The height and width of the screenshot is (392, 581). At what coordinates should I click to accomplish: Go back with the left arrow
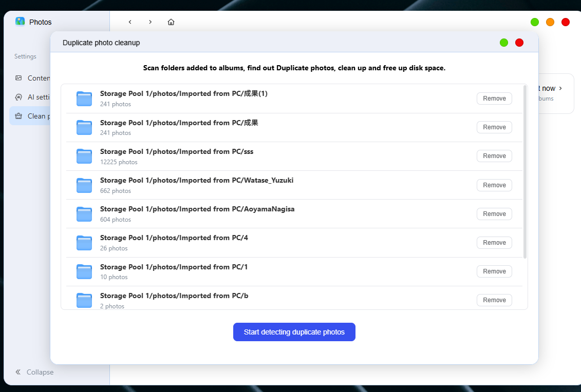130,22
